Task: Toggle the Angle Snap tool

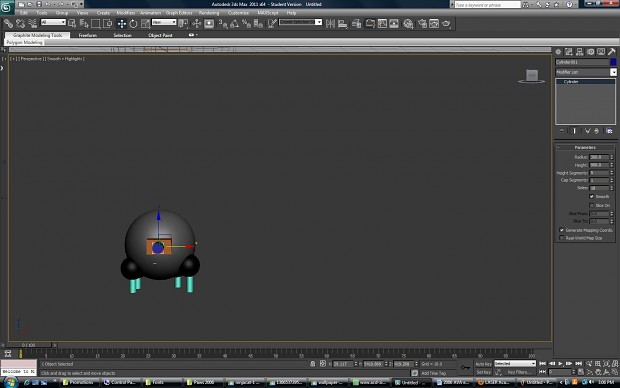Action: 234,24
